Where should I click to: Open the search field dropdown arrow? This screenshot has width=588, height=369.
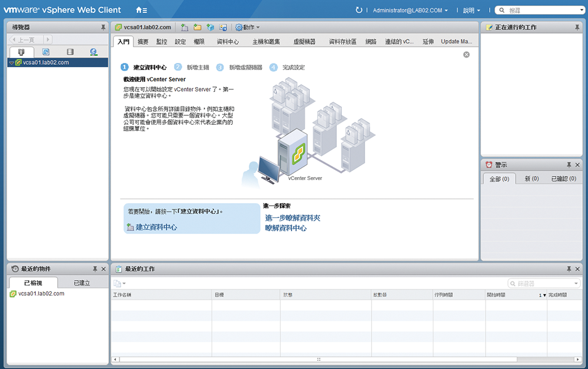pyautogui.click(x=582, y=10)
